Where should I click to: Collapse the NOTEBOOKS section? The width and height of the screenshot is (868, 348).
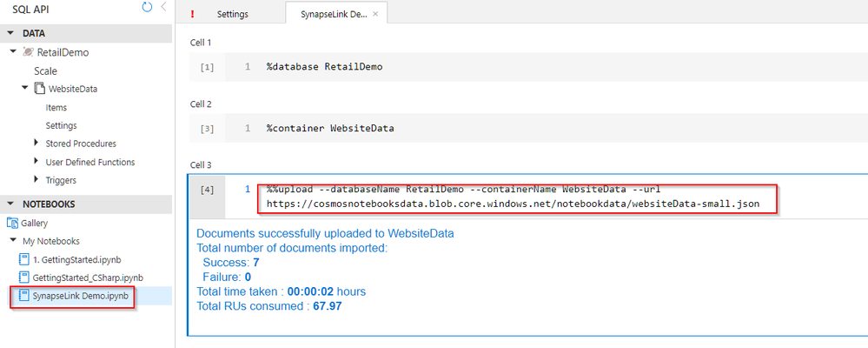[10, 204]
